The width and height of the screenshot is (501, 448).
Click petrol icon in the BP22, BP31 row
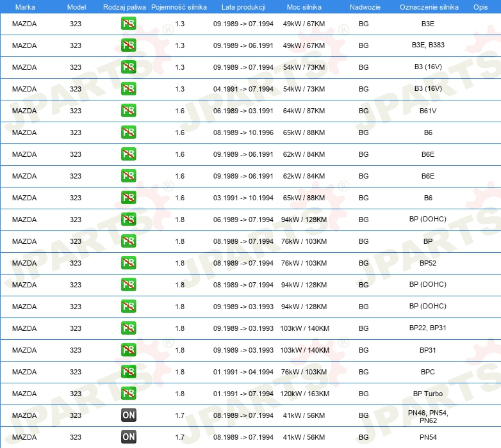click(x=128, y=328)
